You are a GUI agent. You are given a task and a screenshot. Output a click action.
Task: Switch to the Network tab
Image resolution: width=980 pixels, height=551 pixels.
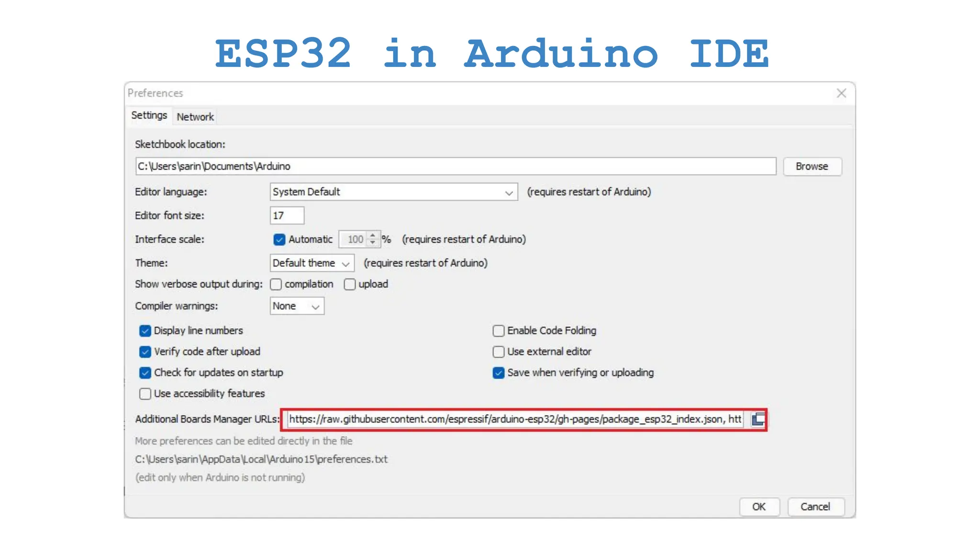(x=195, y=117)
